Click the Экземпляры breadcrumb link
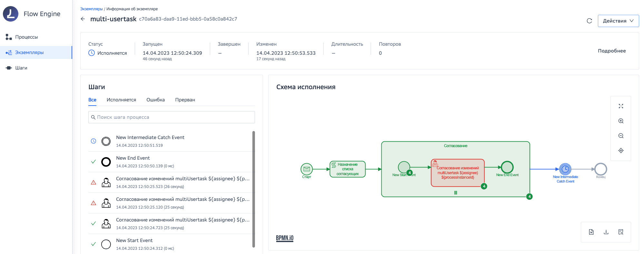 coord(91,9)
